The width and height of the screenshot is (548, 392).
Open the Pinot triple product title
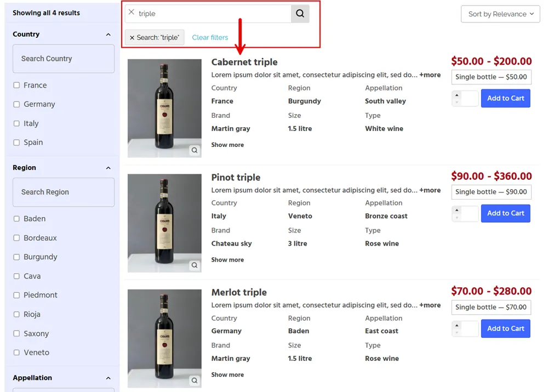pos(236,178)
